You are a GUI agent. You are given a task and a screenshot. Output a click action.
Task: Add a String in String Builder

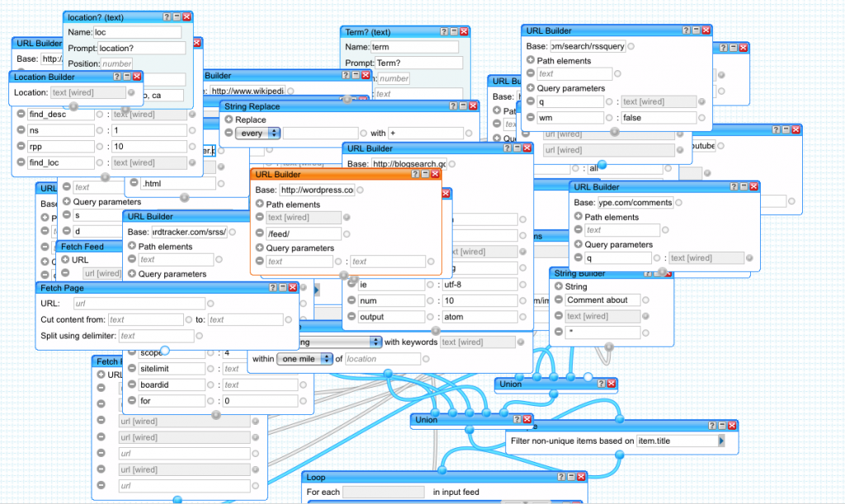pos(558,286)
